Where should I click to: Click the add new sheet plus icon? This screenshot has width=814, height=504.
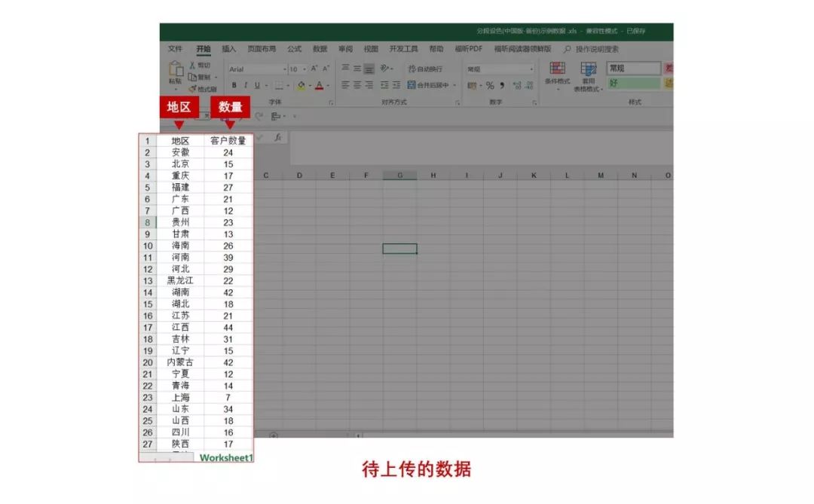(x=274, y=435)
